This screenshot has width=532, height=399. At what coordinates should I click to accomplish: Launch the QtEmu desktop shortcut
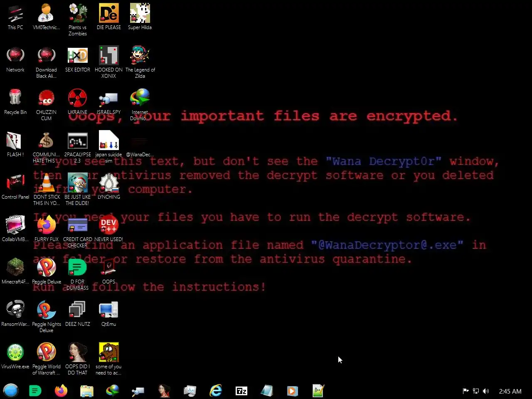tap(108, 313)
